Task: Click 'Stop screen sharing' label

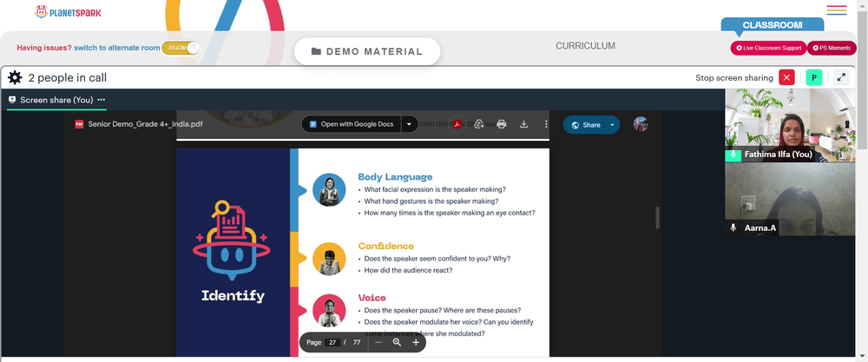Action: point(734,78)
